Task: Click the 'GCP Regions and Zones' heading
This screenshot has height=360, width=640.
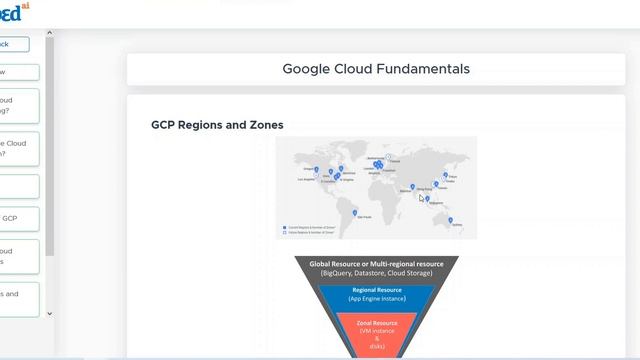Action: click(x=217, y=125)
